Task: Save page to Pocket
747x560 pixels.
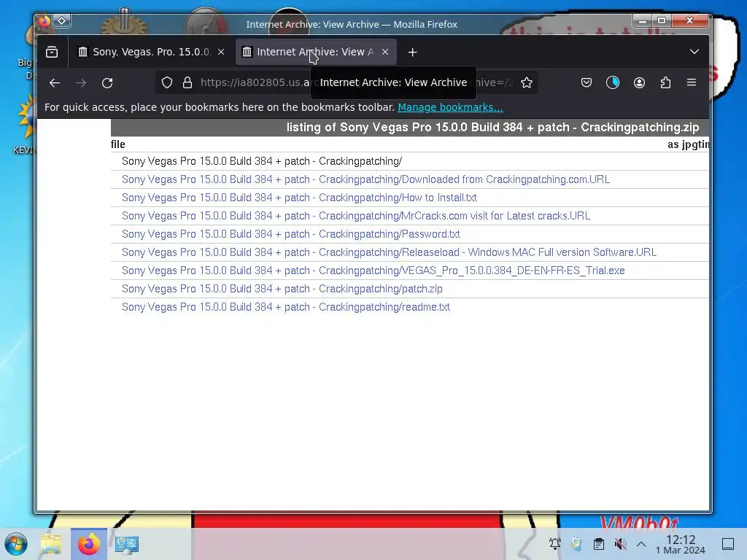Action: click(587, 83)
